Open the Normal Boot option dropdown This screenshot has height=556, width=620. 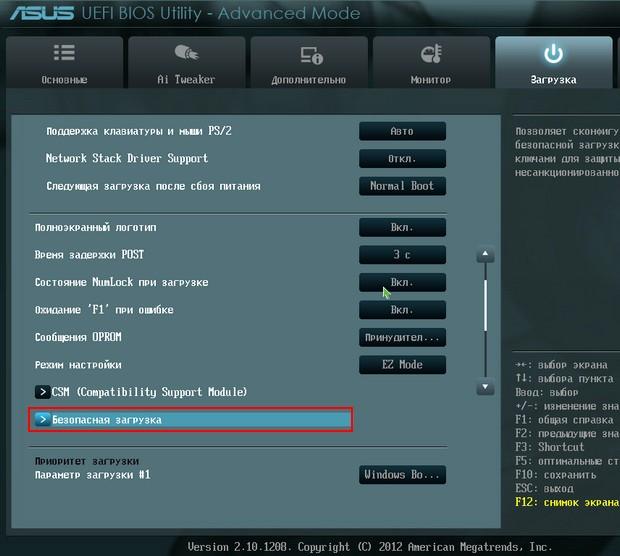(x=402, y=186)
